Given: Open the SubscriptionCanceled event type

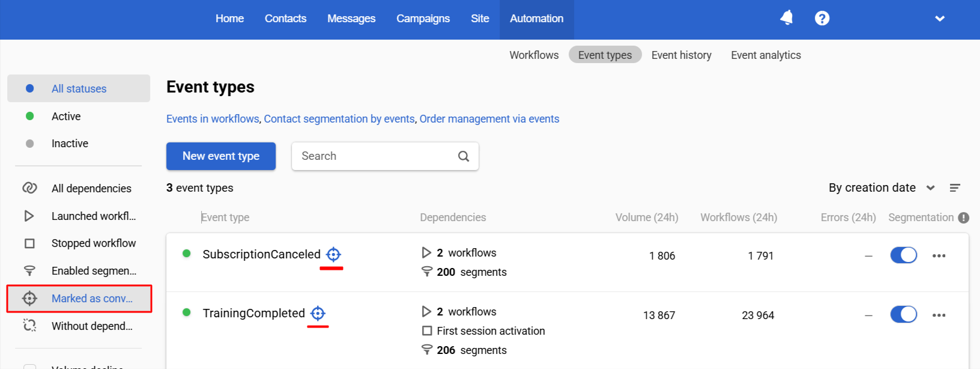Looking at the screenshot, I should [261, 254].
